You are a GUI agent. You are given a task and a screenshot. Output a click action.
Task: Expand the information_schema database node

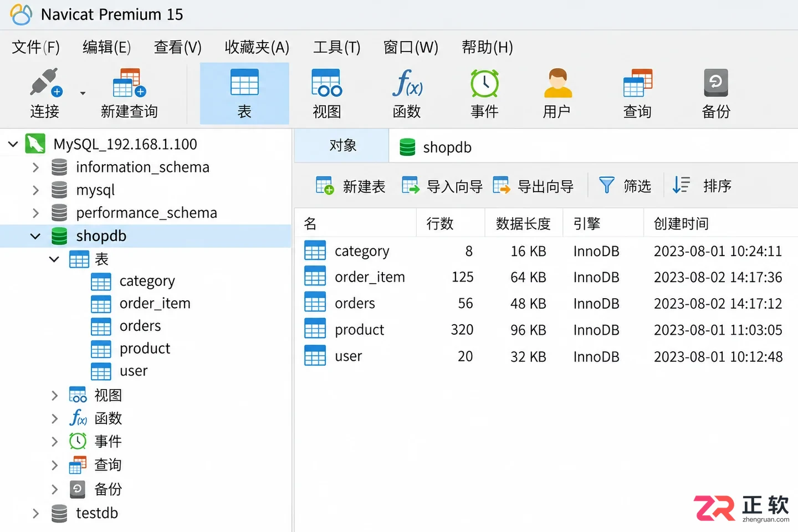click(x=35, y=167)
